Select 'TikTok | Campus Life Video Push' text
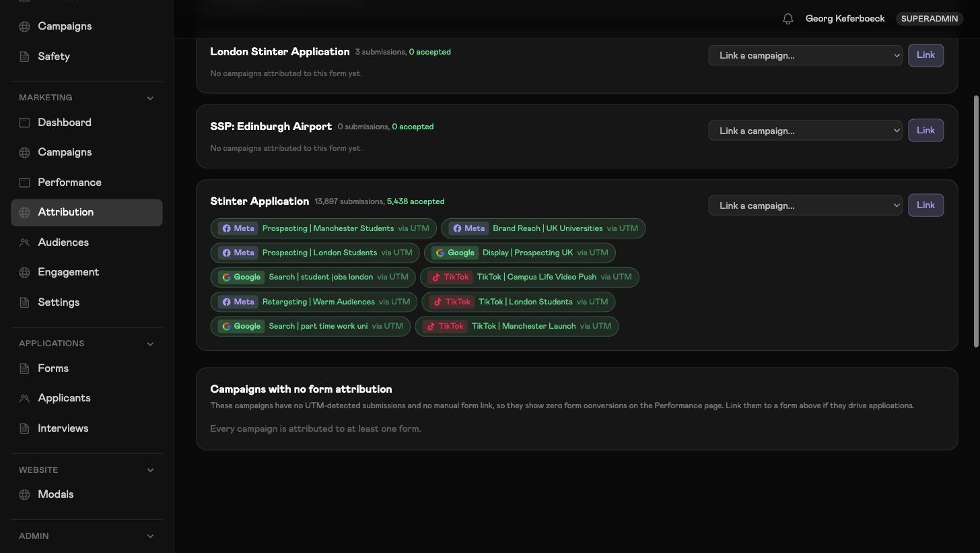980x553 pixels. pos(536,277)
